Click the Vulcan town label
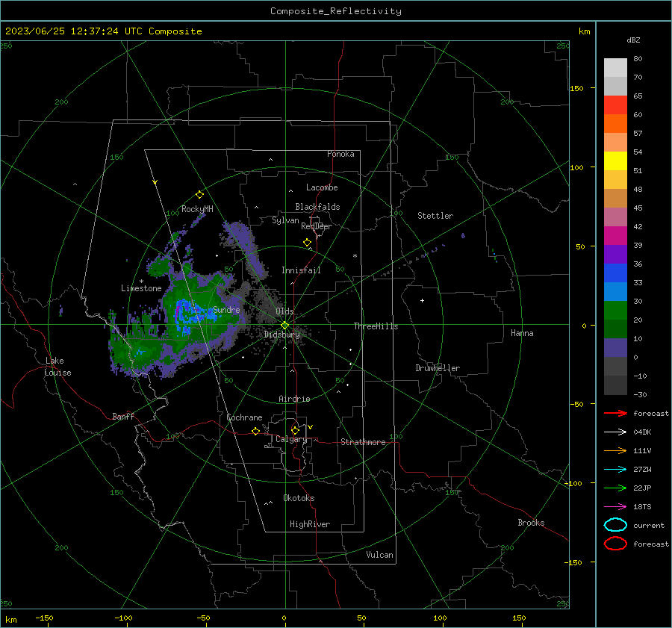 tap(379, 555)
